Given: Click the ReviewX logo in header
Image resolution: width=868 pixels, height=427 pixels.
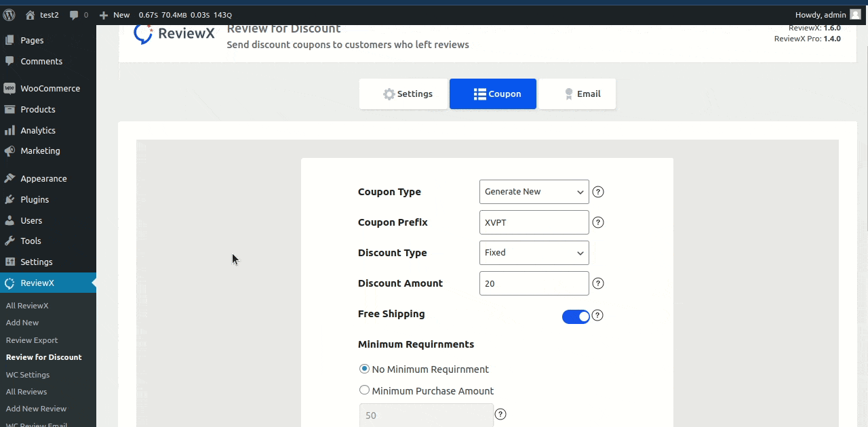Looking at the screenshot, I should pos(174,34).
